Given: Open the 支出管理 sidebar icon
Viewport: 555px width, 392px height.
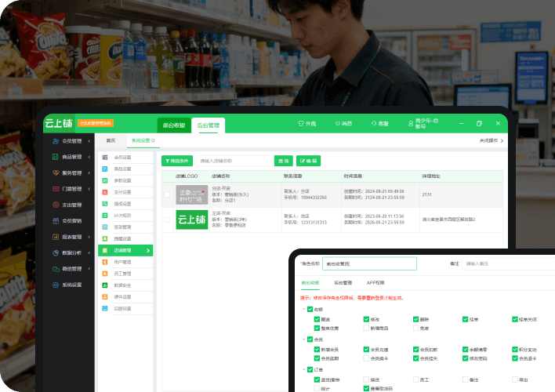Looking at the screenshot, I should (56, 205).
